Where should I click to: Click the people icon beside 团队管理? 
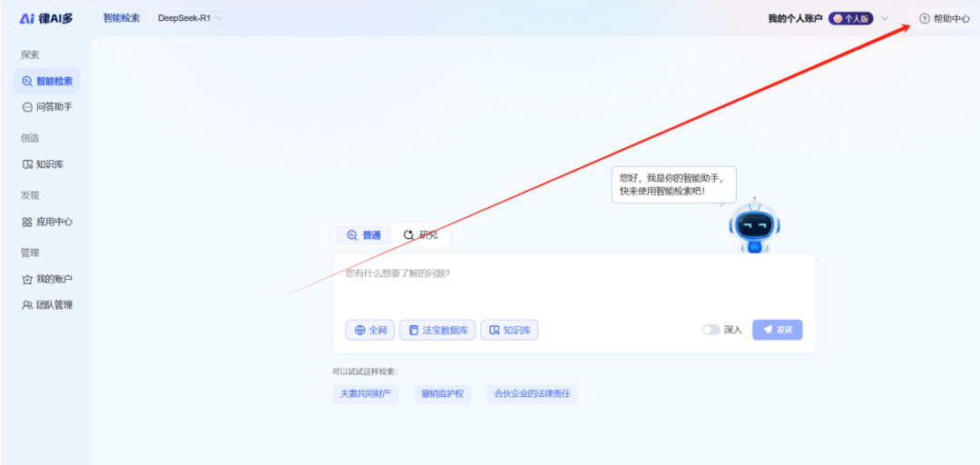point(27,305)
